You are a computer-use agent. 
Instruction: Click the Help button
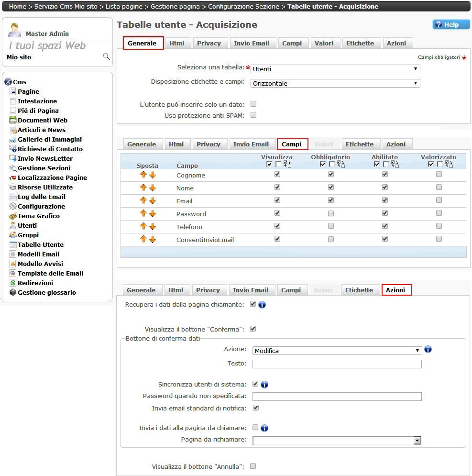pos(451,25)
